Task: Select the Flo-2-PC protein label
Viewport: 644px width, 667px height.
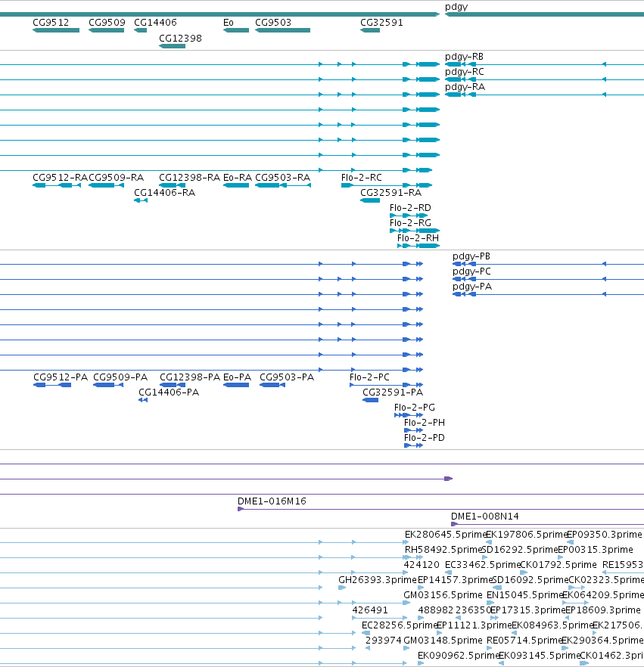Action: pyautogui.click(x=369, y=377)
